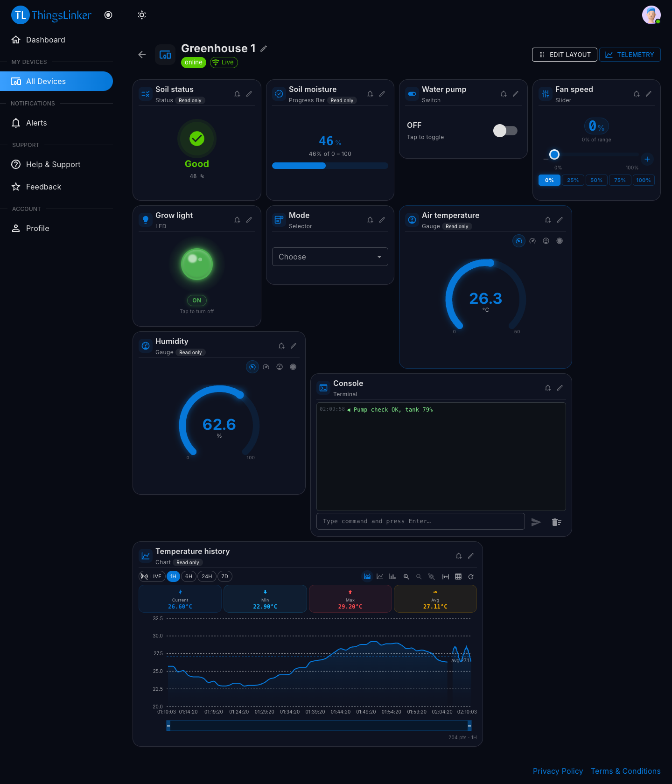Open the TELEMETRY view
The width and height of the screenshot is (672, 784).
[630, 55]
